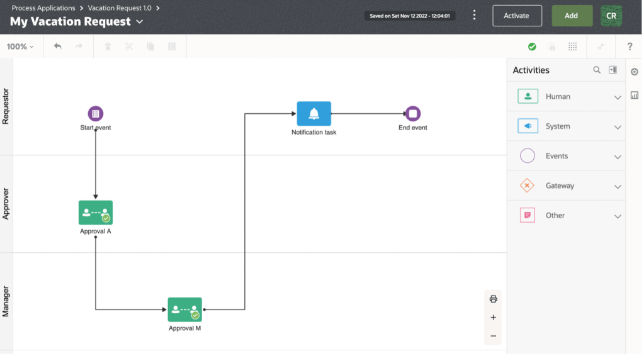This screenshot has height=356, width=644.
Task: Click the green Add button
Action: [572, 16]
